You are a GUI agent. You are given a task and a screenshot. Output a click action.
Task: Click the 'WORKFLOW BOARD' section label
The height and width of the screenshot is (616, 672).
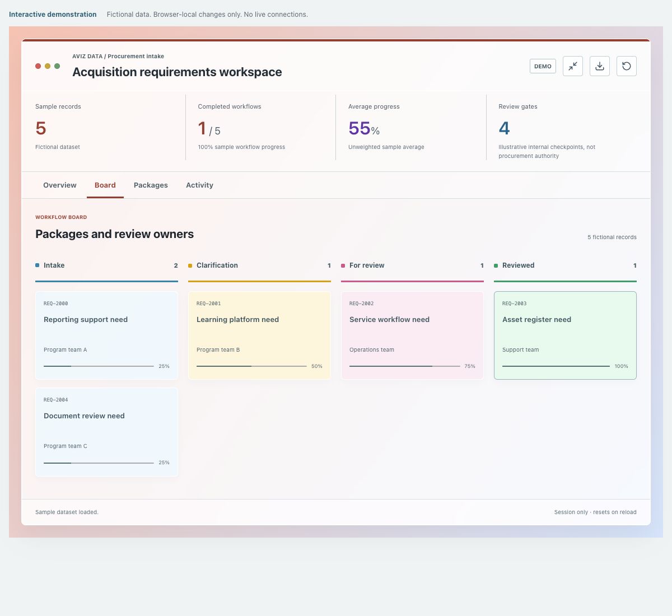61,217
